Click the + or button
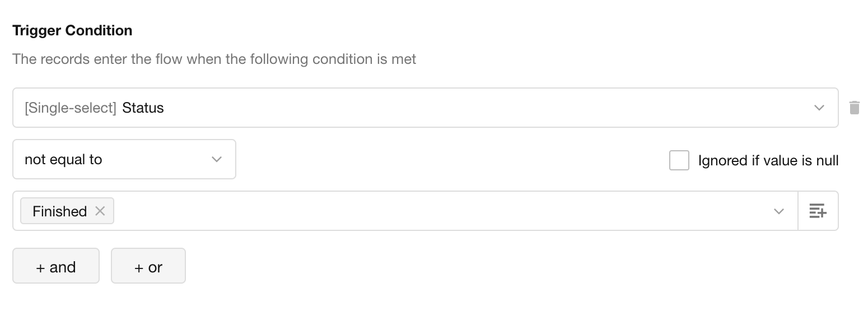 (x=148, y=266)
